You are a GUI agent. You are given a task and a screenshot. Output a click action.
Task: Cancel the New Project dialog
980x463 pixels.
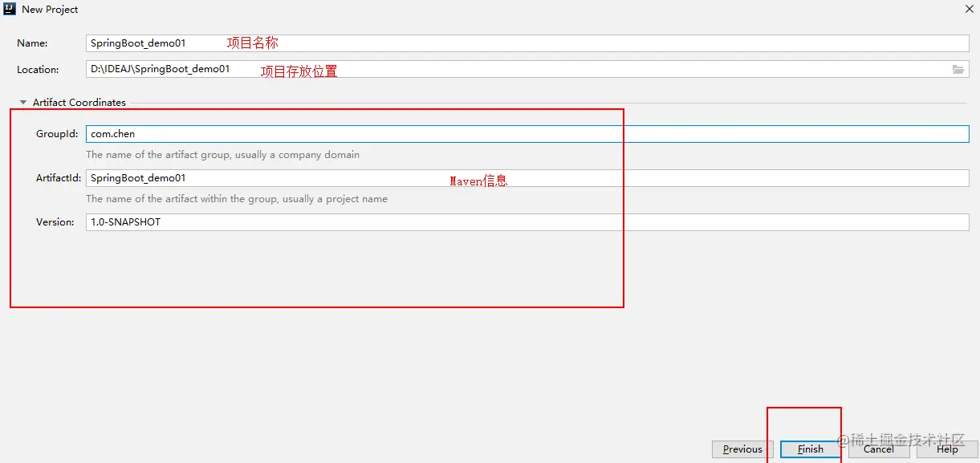coord(878,449)
